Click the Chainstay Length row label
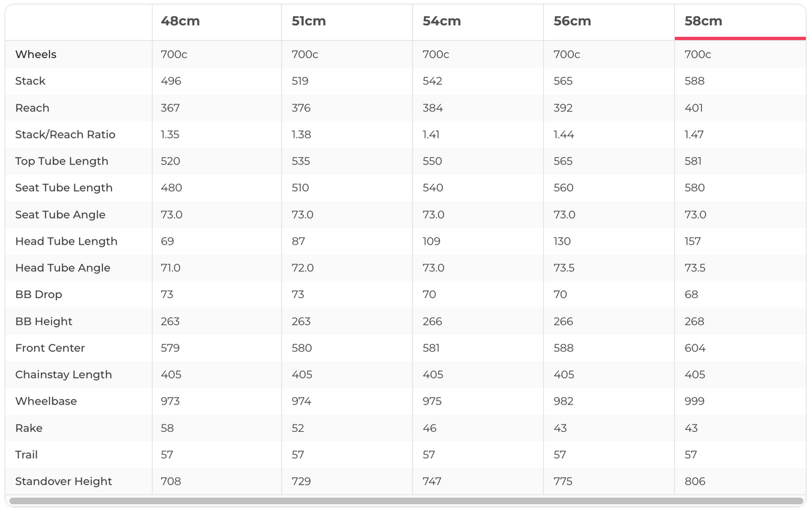This screenshot has width=812, height=512. click(64, 374)
